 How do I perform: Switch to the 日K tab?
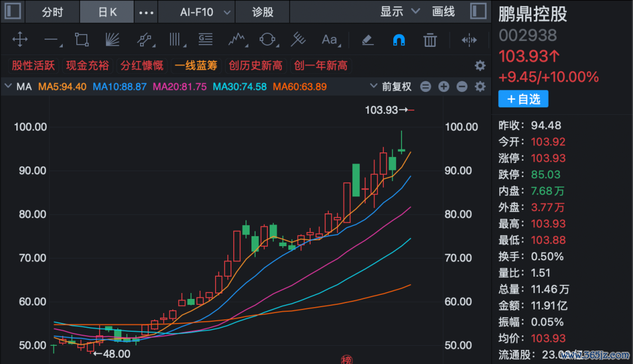tap(107, 12)
